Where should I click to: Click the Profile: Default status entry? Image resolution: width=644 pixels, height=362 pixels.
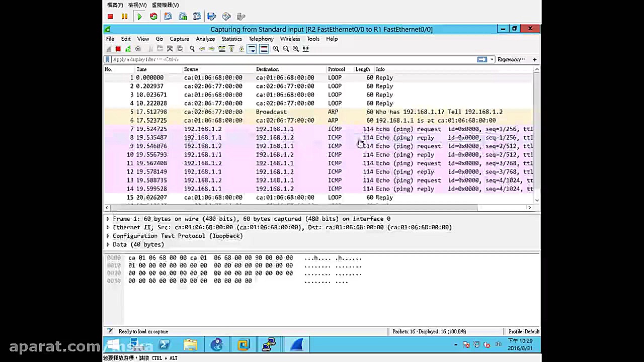[524, 331]
